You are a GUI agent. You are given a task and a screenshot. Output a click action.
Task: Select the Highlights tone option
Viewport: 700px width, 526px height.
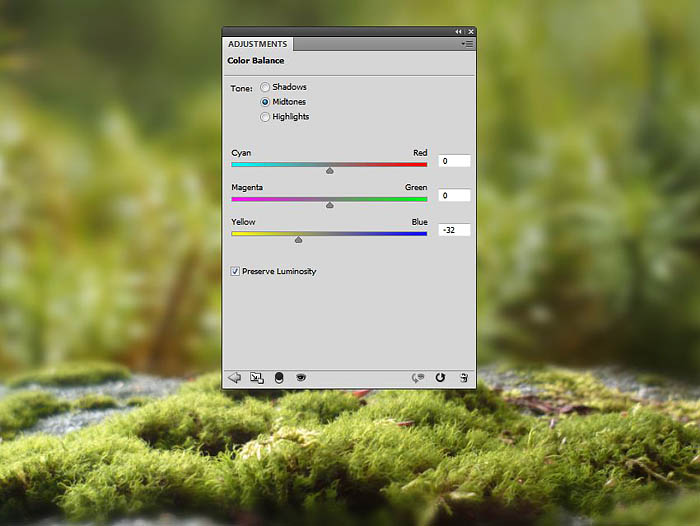265,117
